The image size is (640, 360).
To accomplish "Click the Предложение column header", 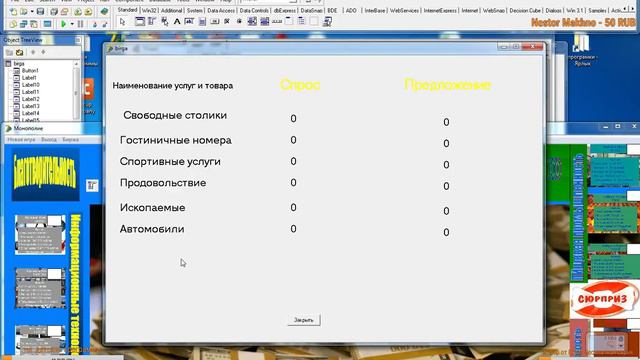I will 447,85.
